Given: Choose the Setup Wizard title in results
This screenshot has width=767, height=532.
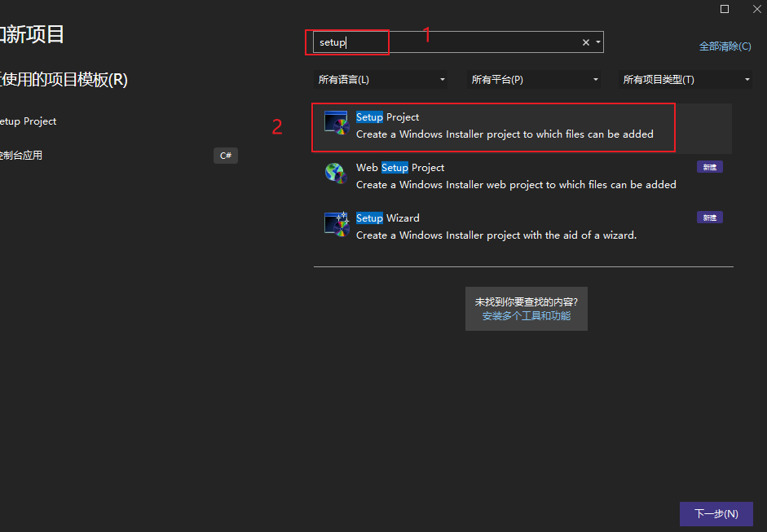Looking at the screenshot, I should pos(387,218).
